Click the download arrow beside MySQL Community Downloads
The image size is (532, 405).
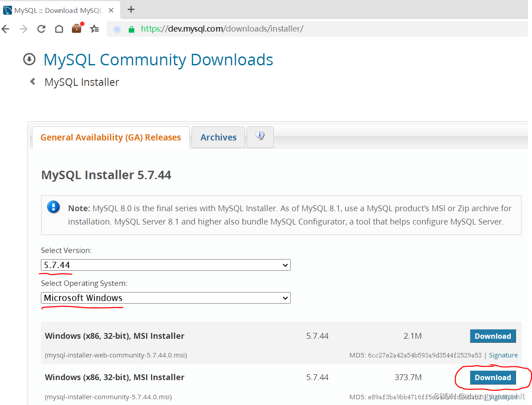click(29, 59)
